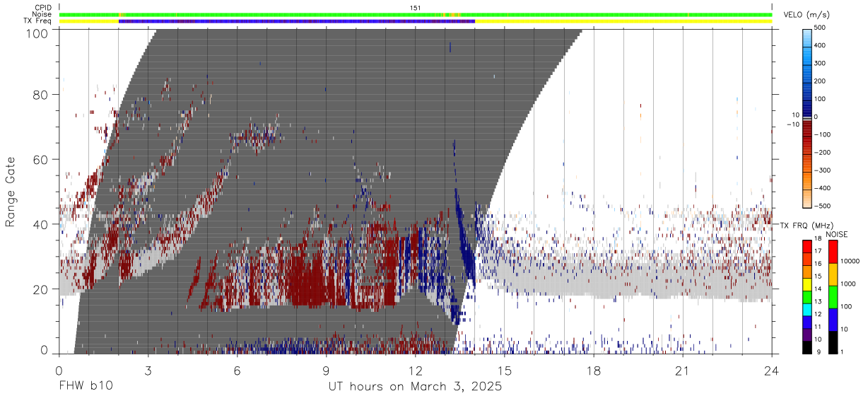The width and height of the screenshot is (868, 401).
Task: Click the 500 velocity scale label
Action: tap(820, 28)
